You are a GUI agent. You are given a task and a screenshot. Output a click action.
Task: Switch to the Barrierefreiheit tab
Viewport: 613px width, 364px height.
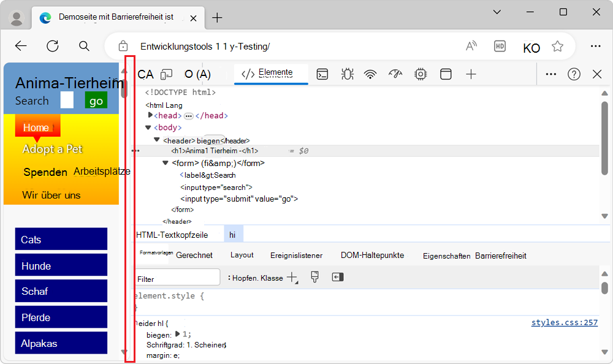[500, 256]
